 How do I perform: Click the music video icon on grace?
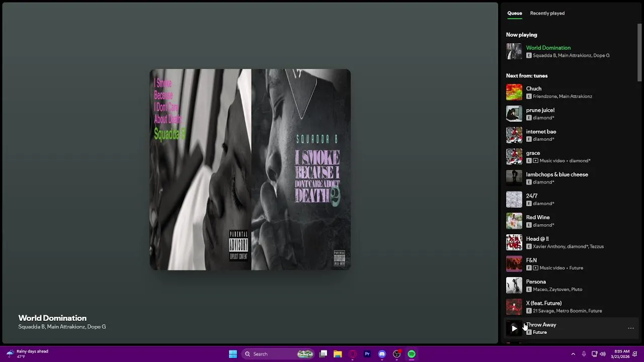point(535,161)
